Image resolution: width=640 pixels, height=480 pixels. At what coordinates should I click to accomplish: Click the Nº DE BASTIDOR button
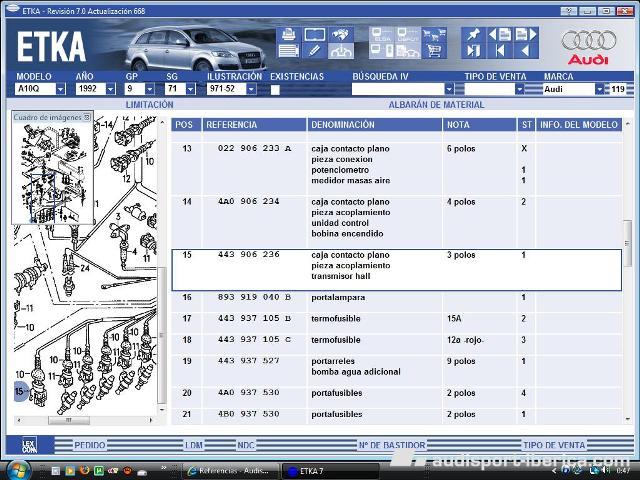tap(392, 445)
